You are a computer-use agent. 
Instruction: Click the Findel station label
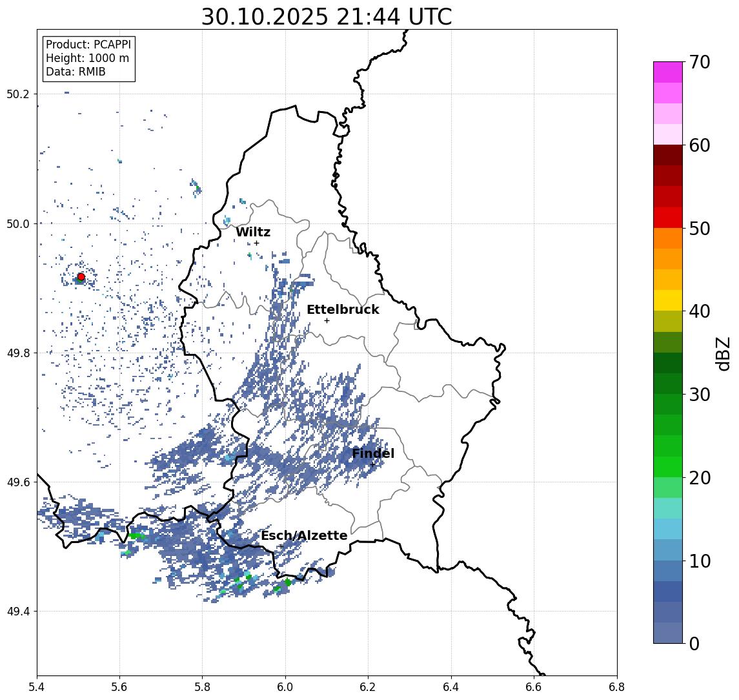(373, 454)
